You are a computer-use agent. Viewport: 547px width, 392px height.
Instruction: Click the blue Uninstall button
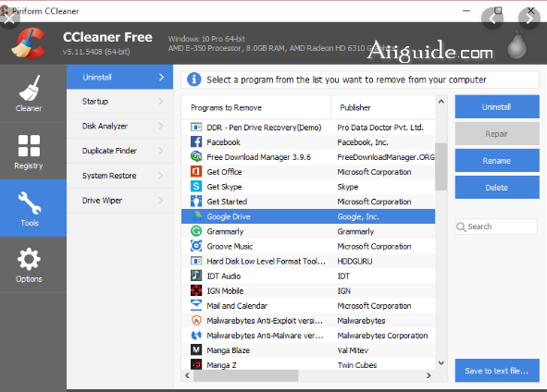point(497,106)
